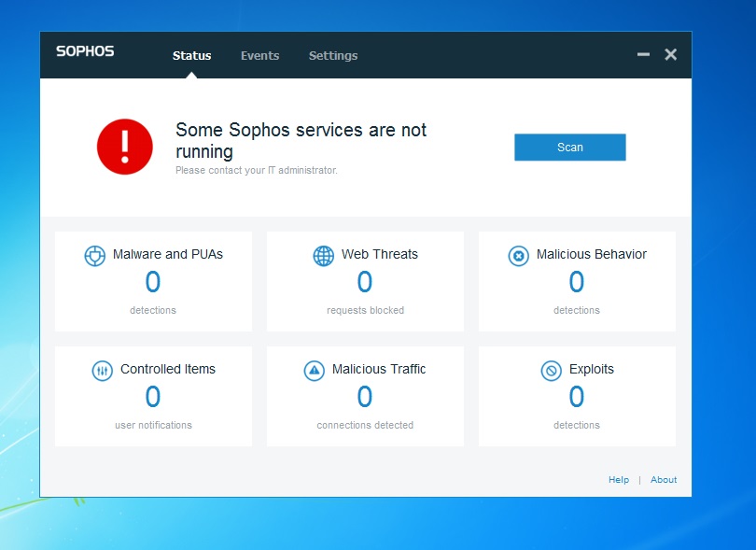Select the Exploits heading
756x550 pixels.
pyautogui.click(x=592, y=369)
